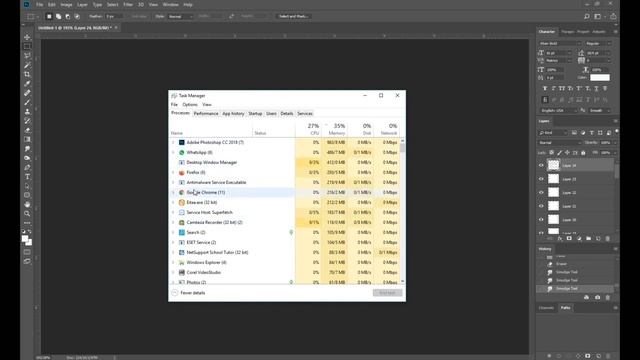
Task: Select the Rectangular Marquee tool in toolbox
Action: 27,47
